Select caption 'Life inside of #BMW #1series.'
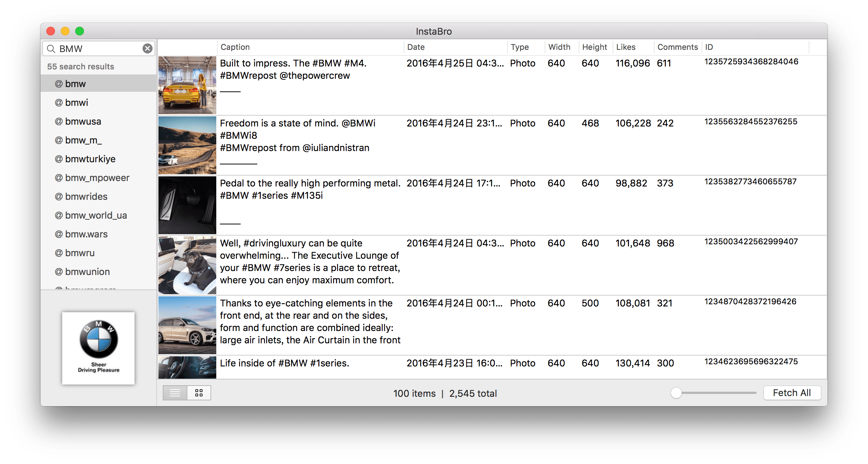This screenshot has width=868, height=464. click(x=285, y=363)
